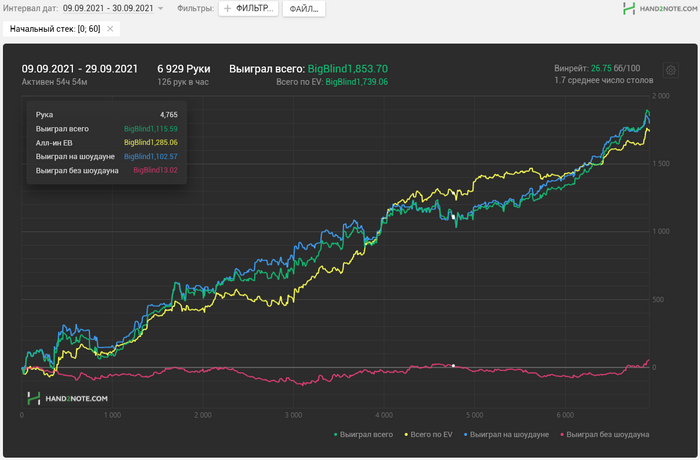700x460 pixels.
Task: Remove the Начальный стек filter tag
Action: coord(110,29)
